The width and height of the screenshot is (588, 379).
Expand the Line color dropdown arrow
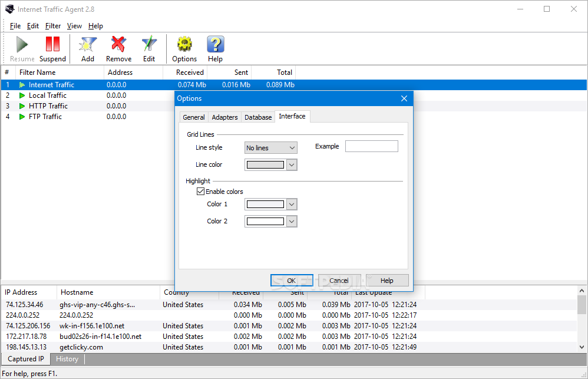coord(292,164)
